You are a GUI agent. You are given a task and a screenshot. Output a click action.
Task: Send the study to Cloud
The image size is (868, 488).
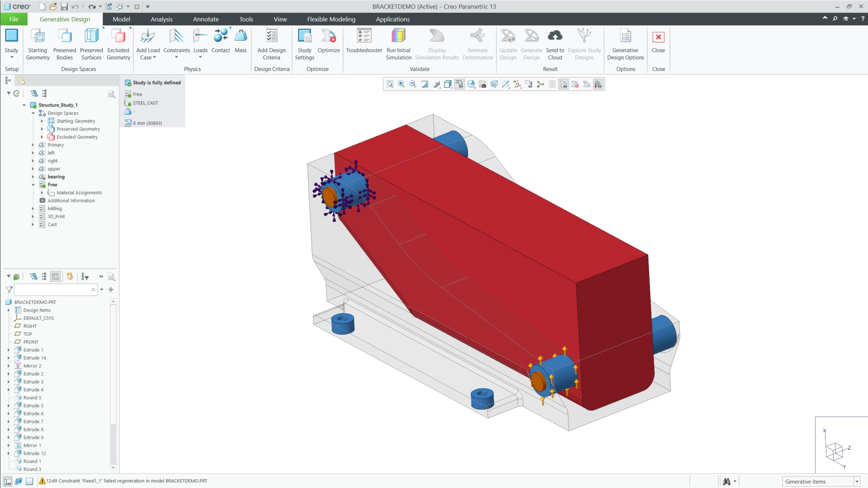555,44
